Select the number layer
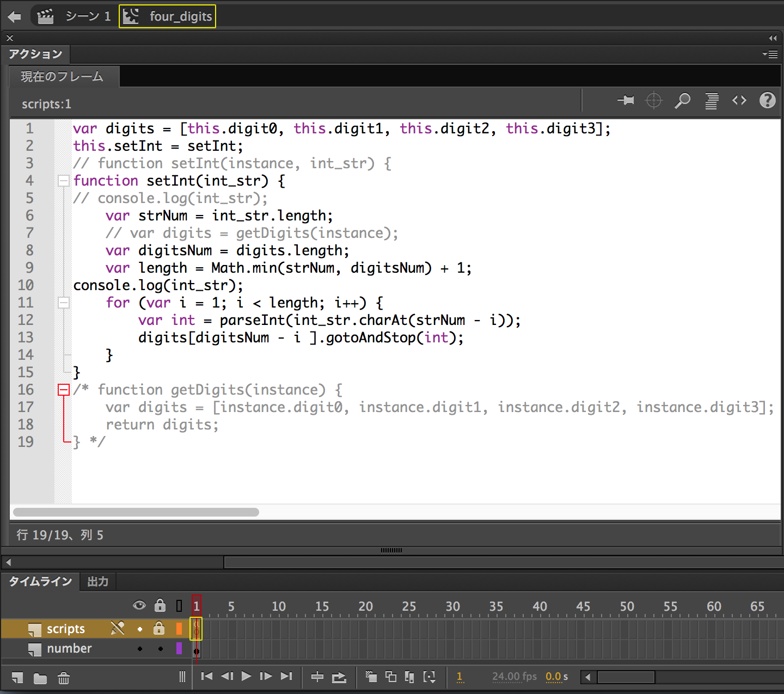784x694 pixels. point(69,648)
